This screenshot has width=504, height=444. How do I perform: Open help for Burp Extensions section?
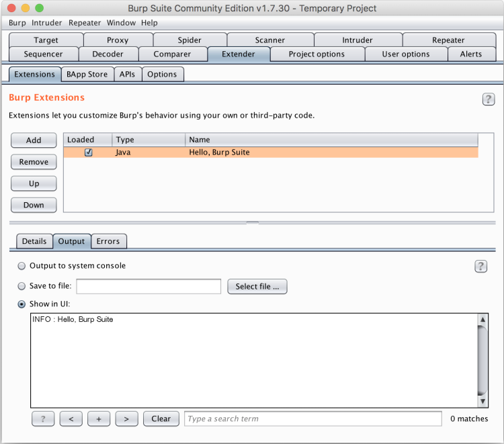pyautogui.click(x=489, y=99)
